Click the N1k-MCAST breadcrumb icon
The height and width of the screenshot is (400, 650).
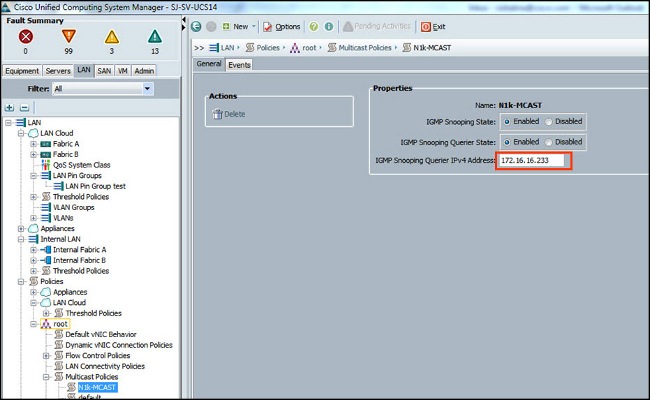pyautogui.click(x=407, y=48)
